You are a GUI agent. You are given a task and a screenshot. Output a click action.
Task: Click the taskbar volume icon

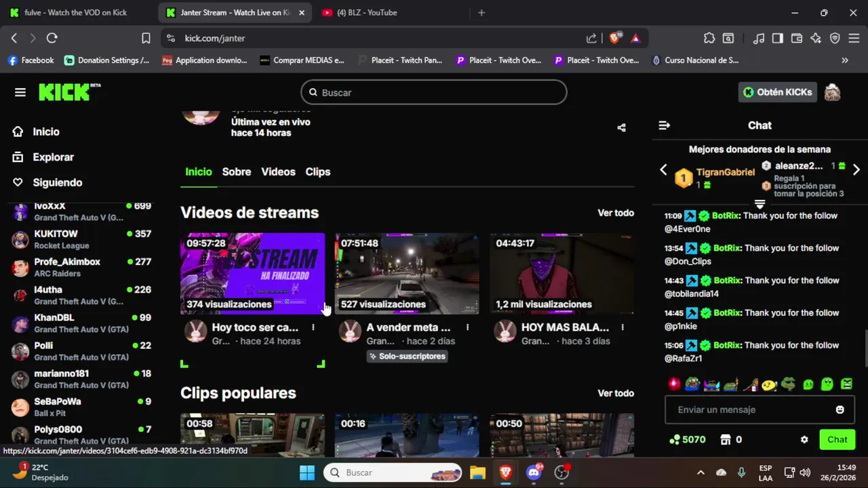click(805, 472)
